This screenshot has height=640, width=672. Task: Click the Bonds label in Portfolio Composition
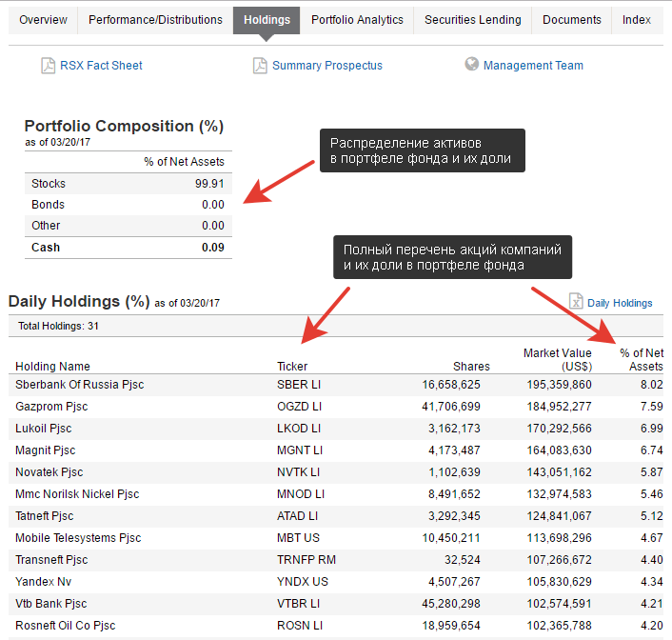[x=48, y=205]
